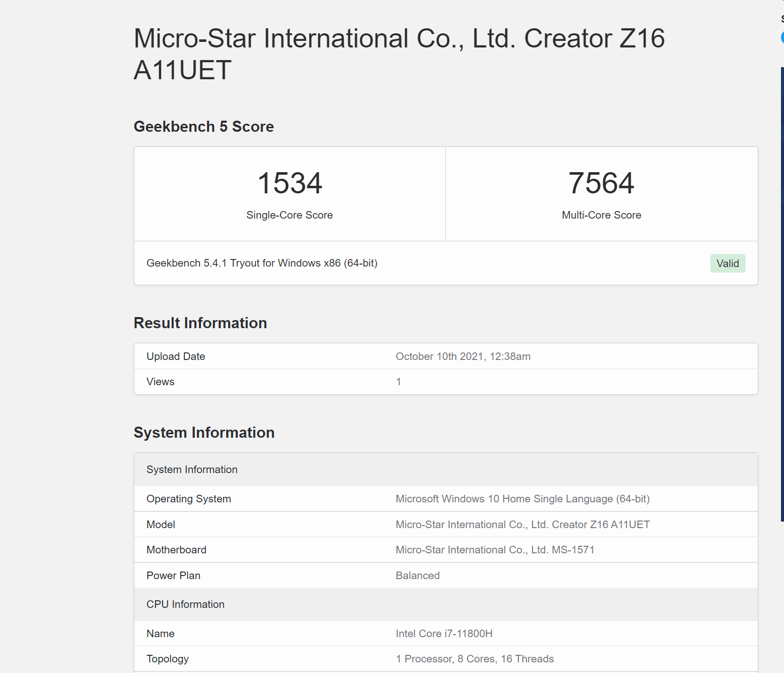Select the Microsoft Windows 10 Home Single Language value
Screen dimensions: 784x673
pyautogui.click(x=522, y=499)
